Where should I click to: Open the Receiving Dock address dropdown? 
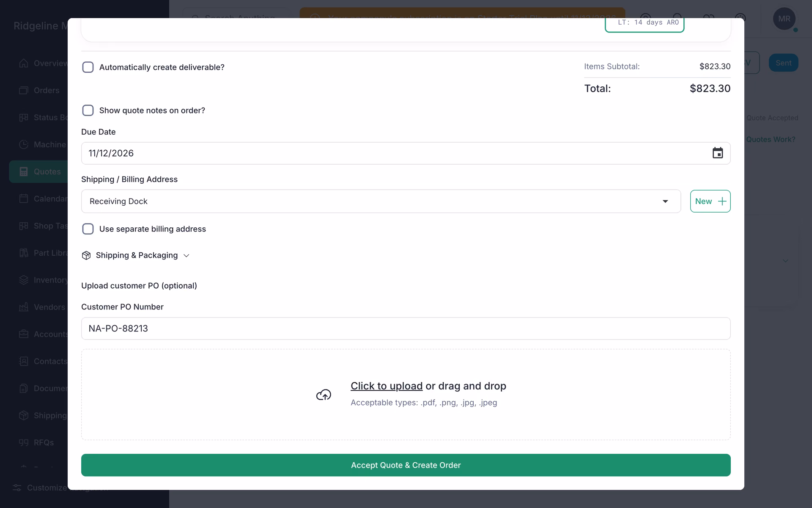(x=381, y=201)
